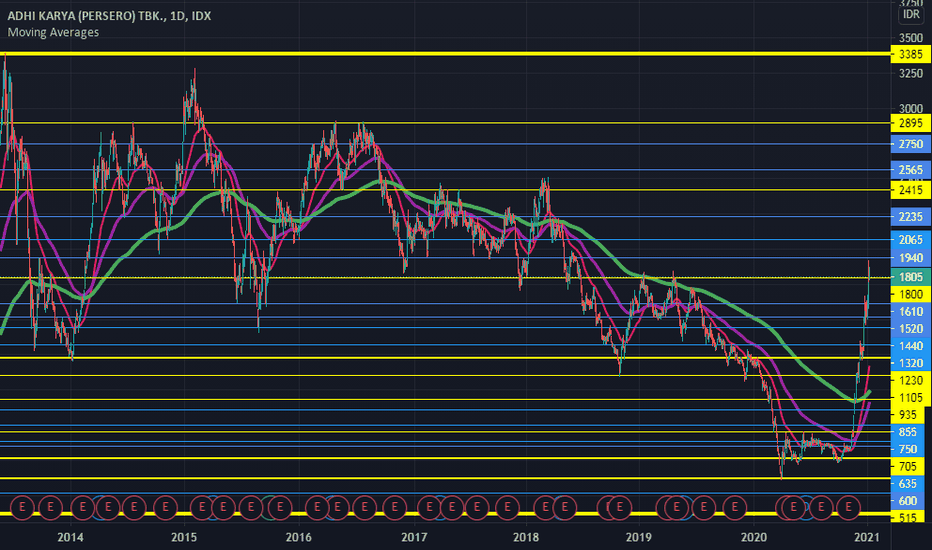Select the 1320 yellow price label
This screenshot has height=550, width=932.
pyautogui.click(x=911, y=363)
